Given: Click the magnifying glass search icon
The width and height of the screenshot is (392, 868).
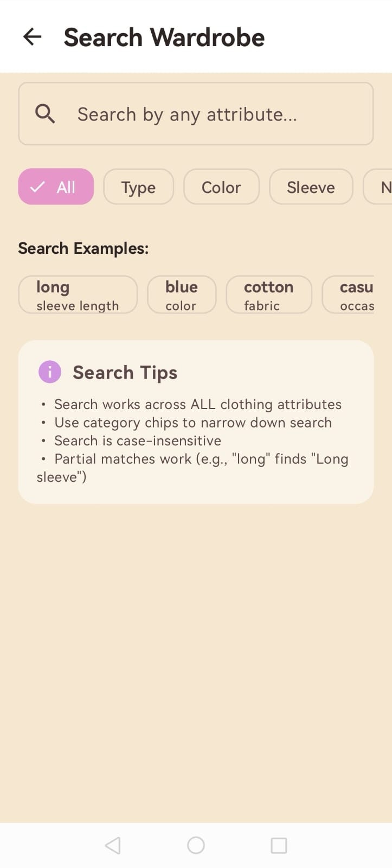Looking at the screenshot, I should (x=45, y=113).
